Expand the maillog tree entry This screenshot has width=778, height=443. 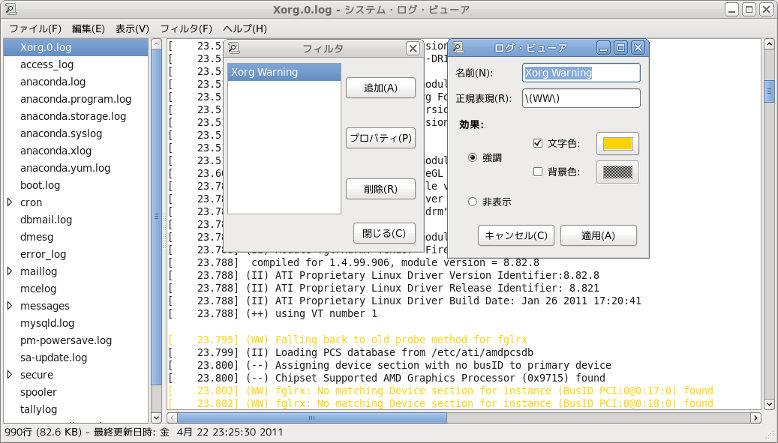tap(10, 271)
